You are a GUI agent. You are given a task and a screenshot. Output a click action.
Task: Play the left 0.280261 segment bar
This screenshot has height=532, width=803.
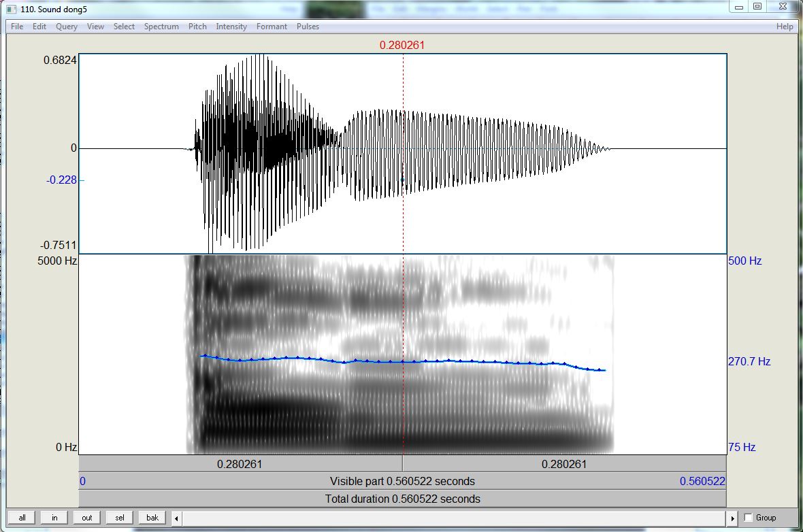(240, 464)
